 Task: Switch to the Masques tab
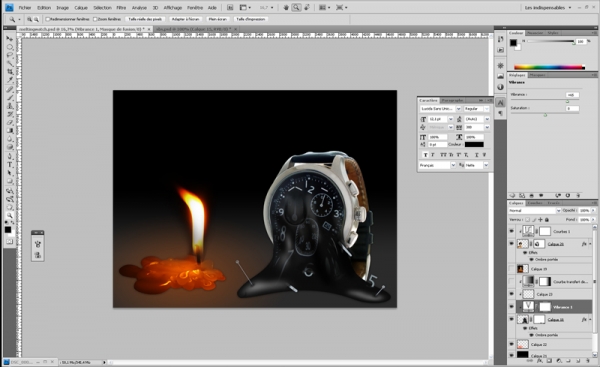pos(537,75)
